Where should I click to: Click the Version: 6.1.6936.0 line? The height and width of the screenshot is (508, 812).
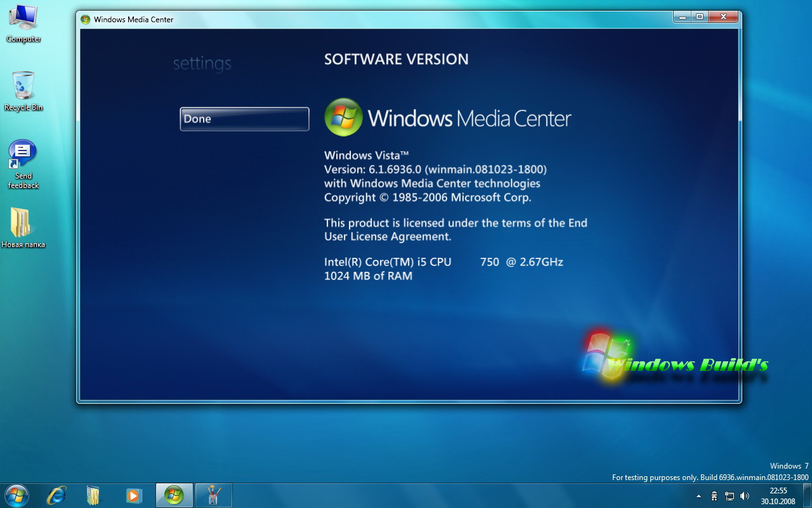(435, 170)
